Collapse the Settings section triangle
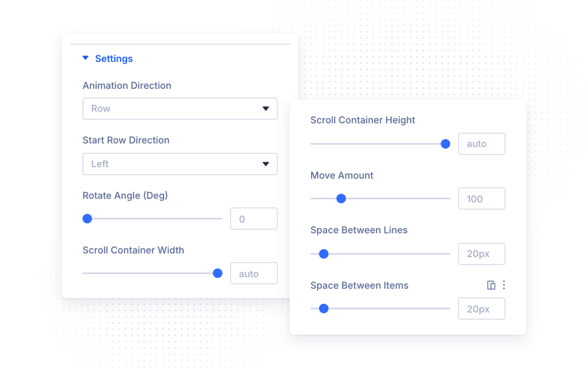 85,58
